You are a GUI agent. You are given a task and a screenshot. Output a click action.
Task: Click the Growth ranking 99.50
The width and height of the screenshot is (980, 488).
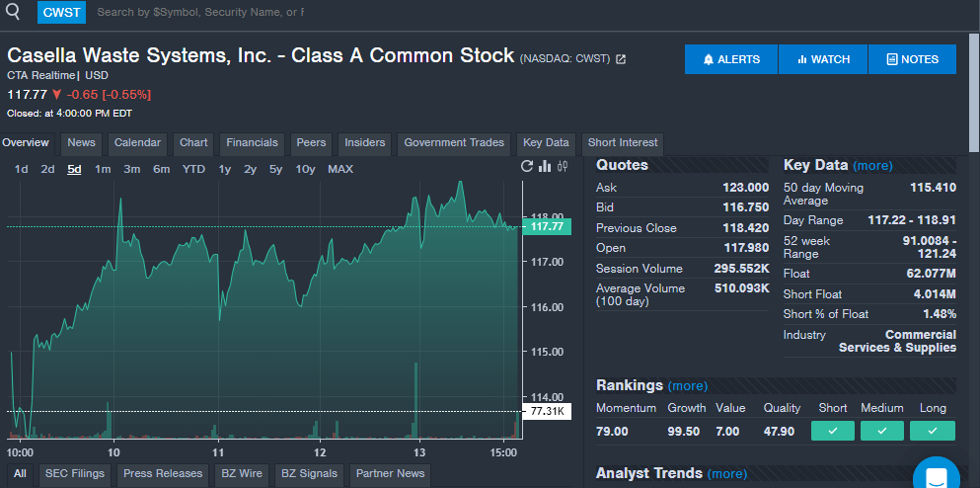(x=684, y=432)
